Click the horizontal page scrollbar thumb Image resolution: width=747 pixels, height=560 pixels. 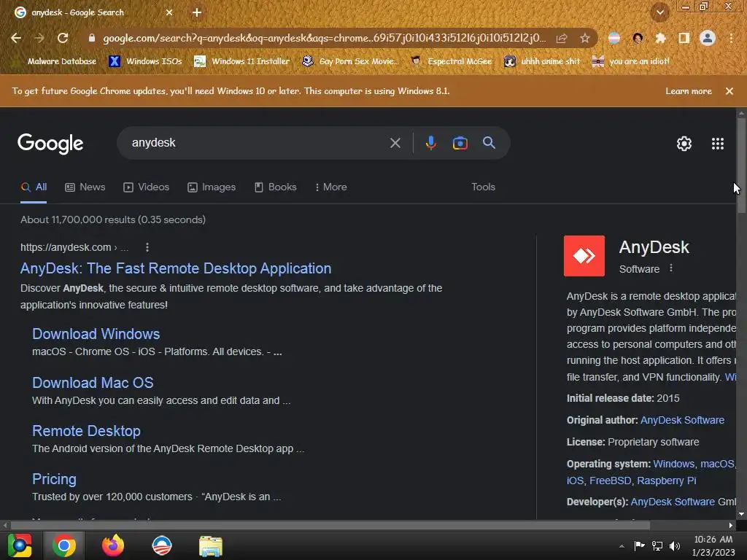point(330,525)
